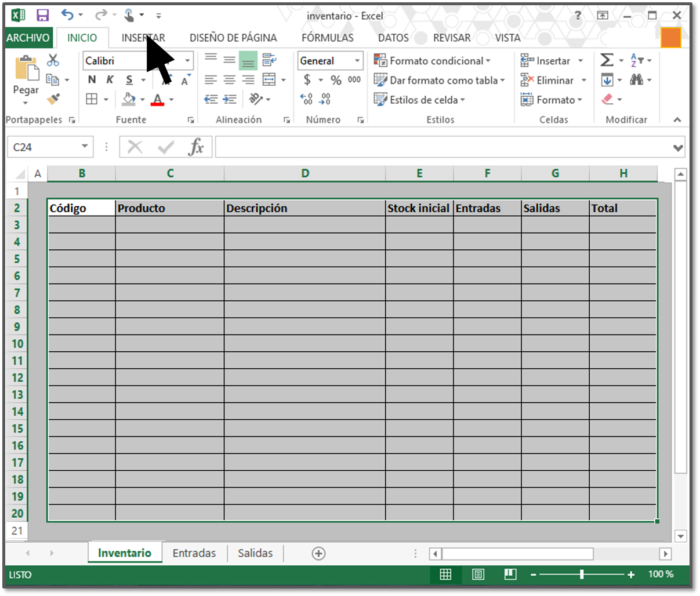This screenshot has height=596, width=700.
Task: Open the General number format dropdown
Action: click(357, 60)
